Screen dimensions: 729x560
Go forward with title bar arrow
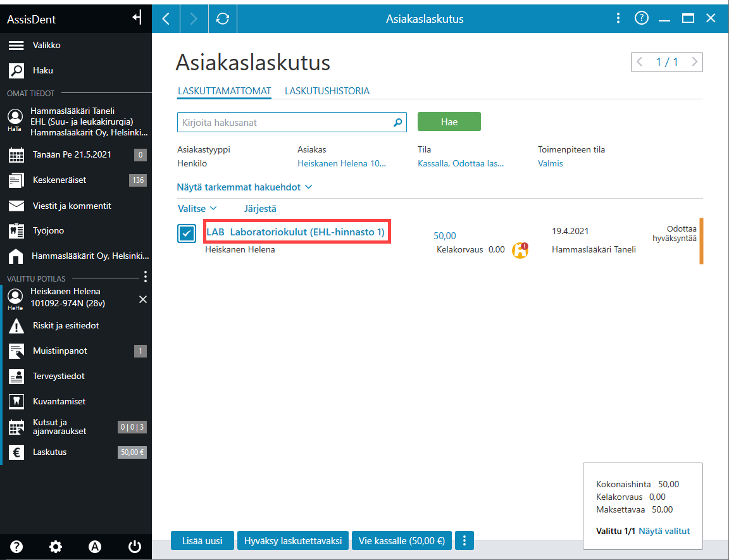point(194,18)
